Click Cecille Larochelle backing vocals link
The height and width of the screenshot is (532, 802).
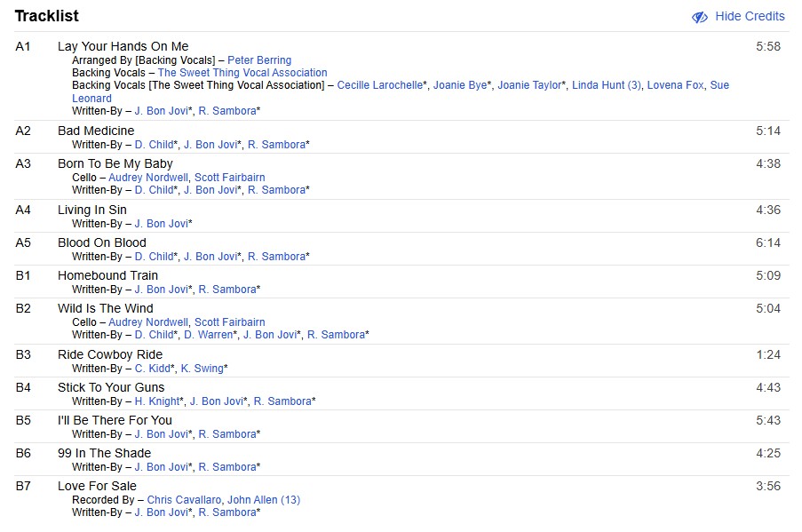tap(381, 85)
